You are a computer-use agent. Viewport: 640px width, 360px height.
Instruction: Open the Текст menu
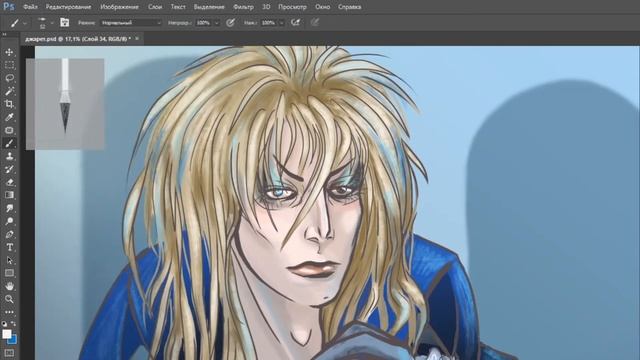pyautogui.click(x=178, y=7)
